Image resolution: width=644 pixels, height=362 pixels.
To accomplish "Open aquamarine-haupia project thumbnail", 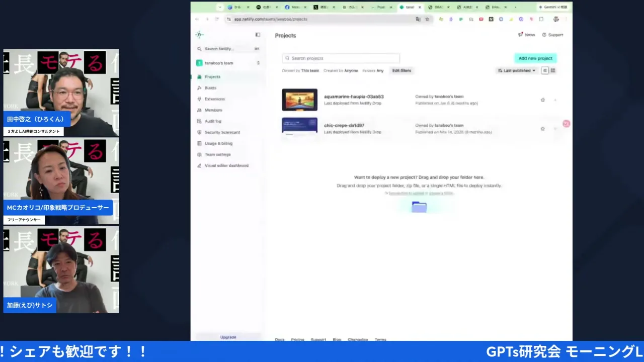I will (299, 100).
